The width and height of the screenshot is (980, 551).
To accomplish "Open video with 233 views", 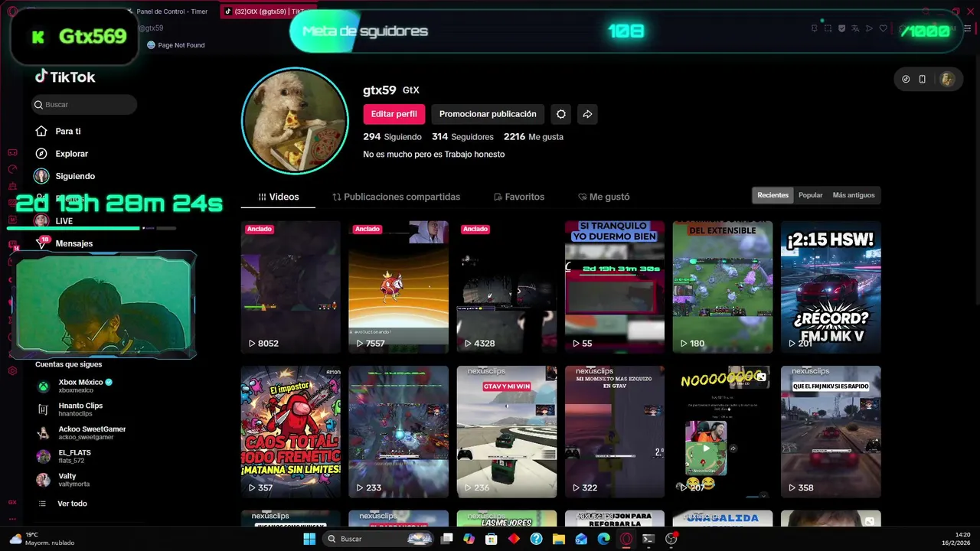I will [398, 432].
